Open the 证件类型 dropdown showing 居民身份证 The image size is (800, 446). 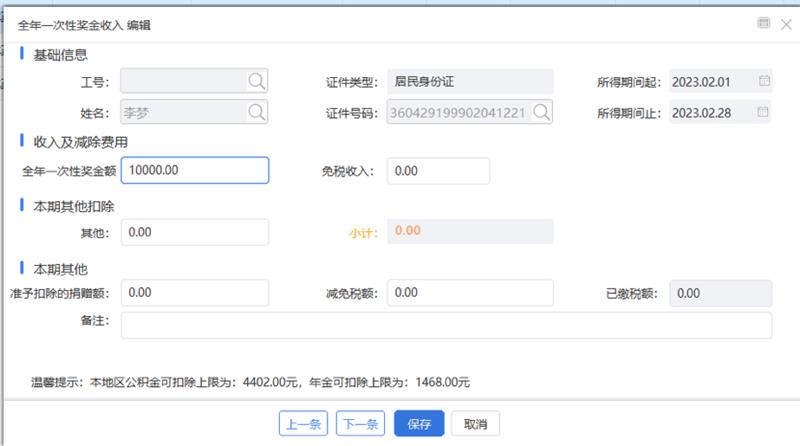click(x=470, y=82)
